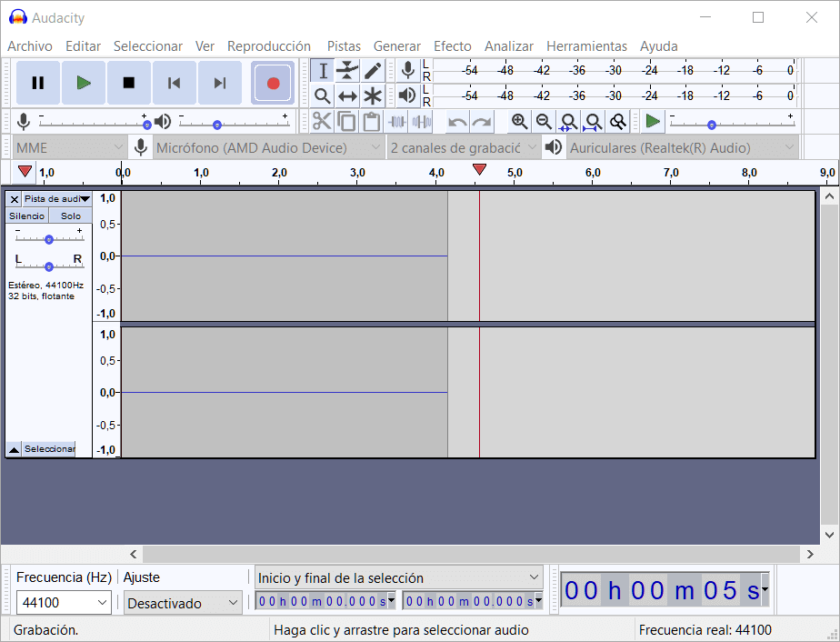Click the red recording head marker on the timeline
Image resolution: width=840 pixels, height=642 pixels.
(x=479, y=170)
